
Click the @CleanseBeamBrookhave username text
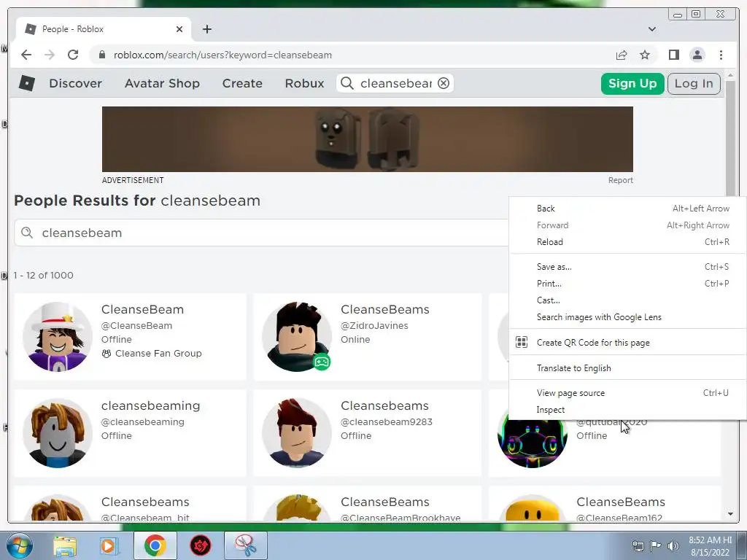point(400,517)
